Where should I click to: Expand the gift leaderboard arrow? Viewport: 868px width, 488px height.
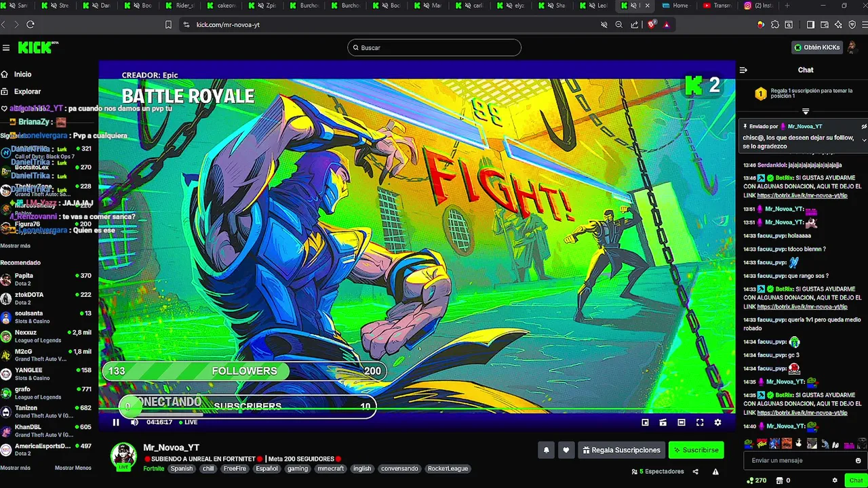(x=806, y=111)
